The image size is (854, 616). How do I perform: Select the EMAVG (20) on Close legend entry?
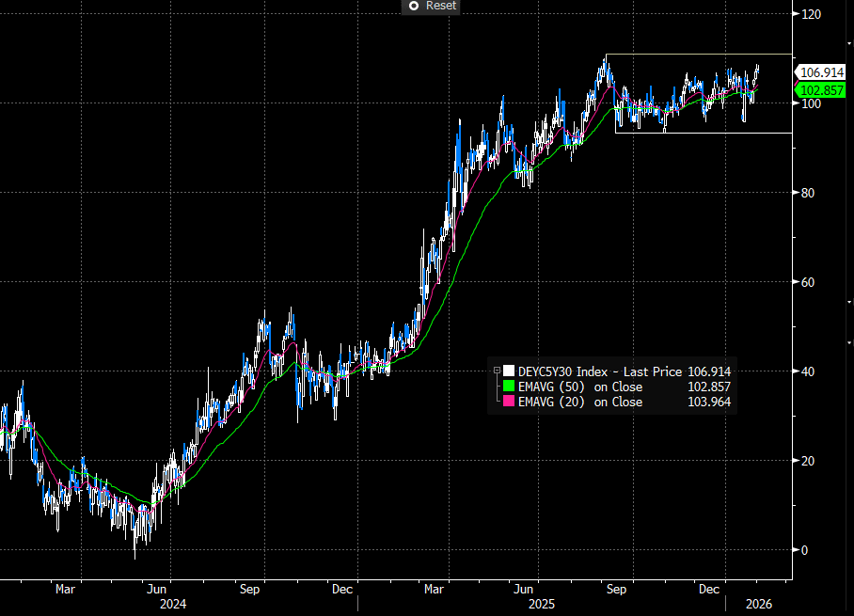580,402
